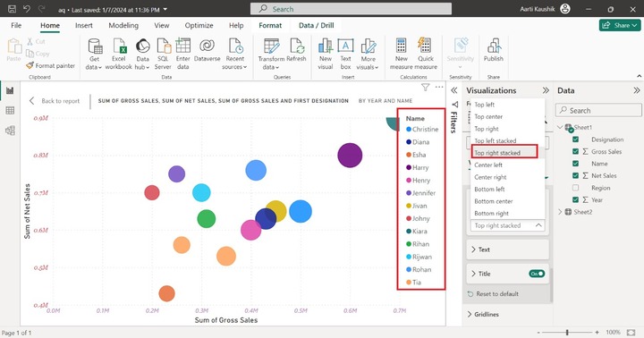Switch to Table view in left sidebar

[10, 111]
